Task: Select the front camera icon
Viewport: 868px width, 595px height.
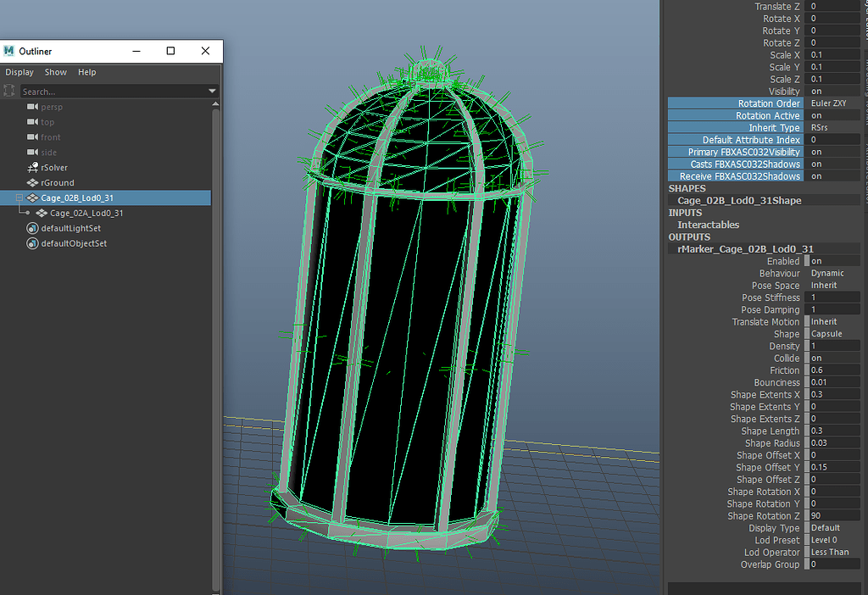Action: (31, 136)
